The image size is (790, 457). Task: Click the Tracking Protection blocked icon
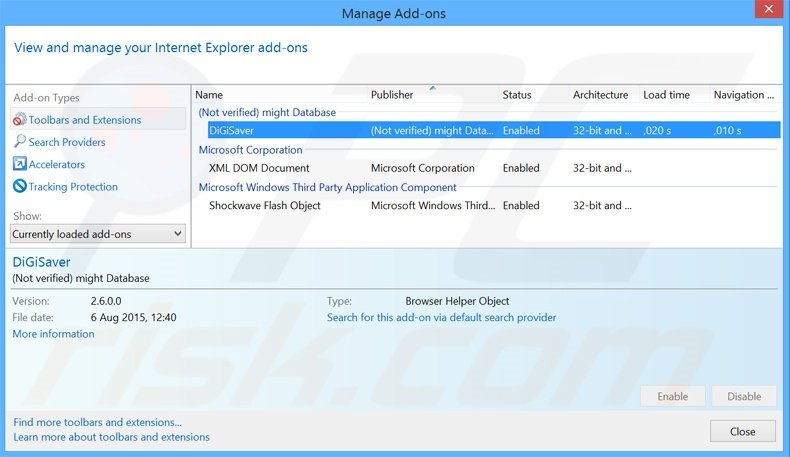[x=20, y=186]
